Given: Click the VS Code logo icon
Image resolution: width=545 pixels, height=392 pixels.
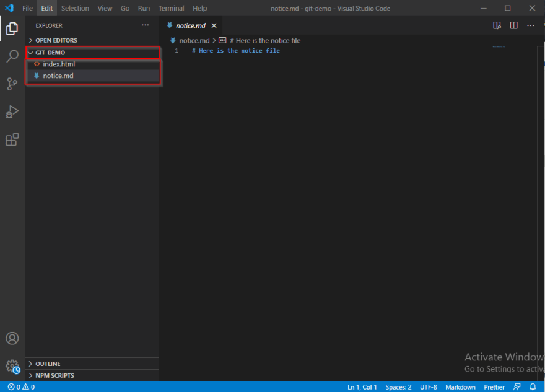Looking at the screenshot, I should click(9, 8).
